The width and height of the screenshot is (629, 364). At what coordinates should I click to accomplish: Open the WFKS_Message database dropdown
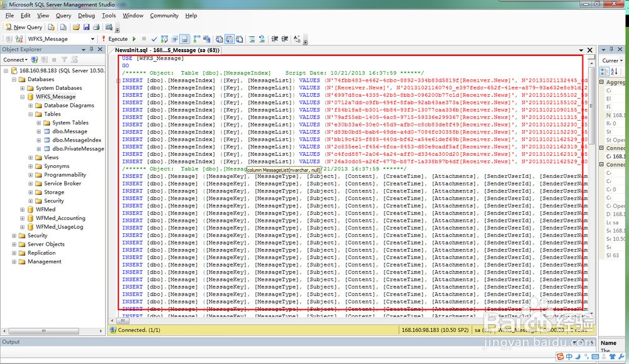coord(92,39)
